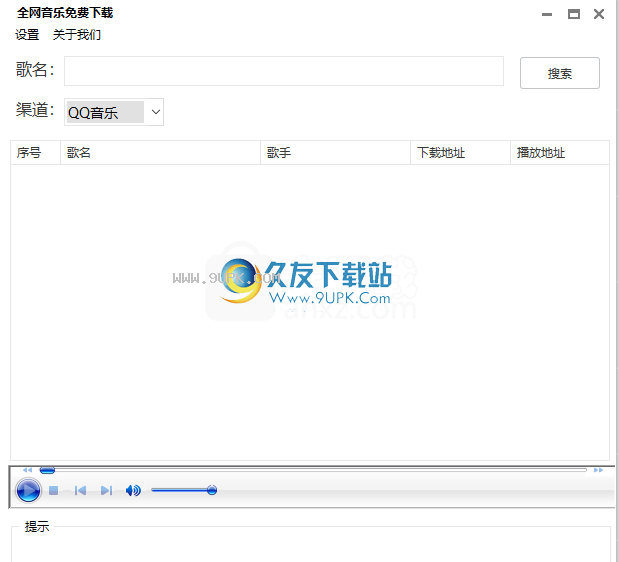Open the 设置 menu
The image size is (619, 562).
pos(27,35)
